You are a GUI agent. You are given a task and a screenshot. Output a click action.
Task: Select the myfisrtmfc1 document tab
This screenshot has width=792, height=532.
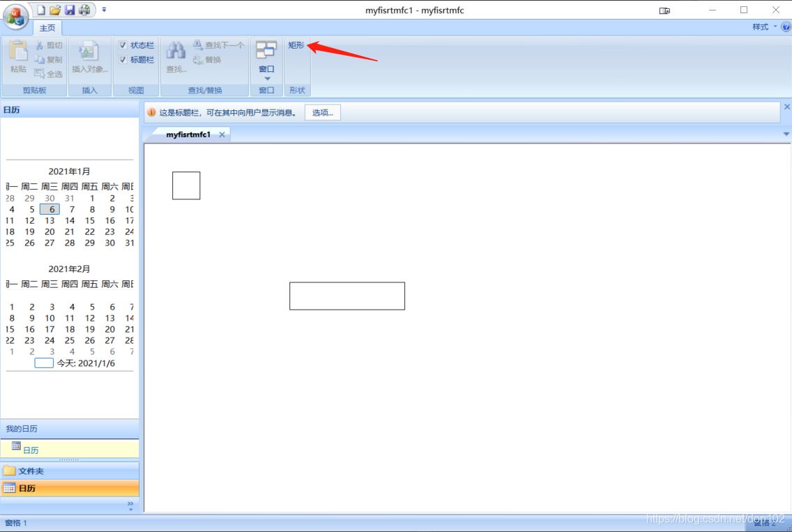[188, 135]
